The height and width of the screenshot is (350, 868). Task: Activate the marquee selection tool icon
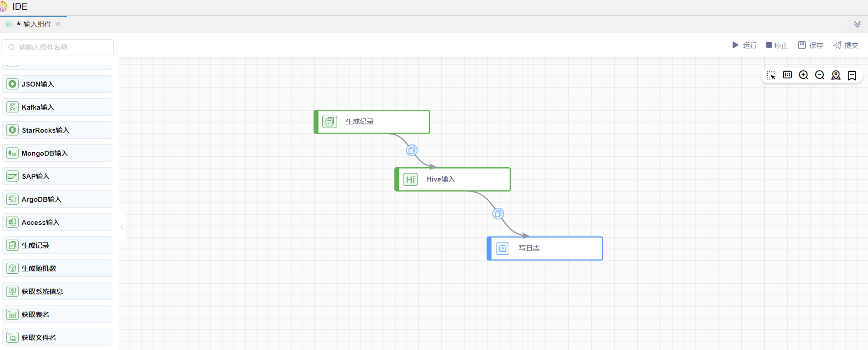point(771,75)
